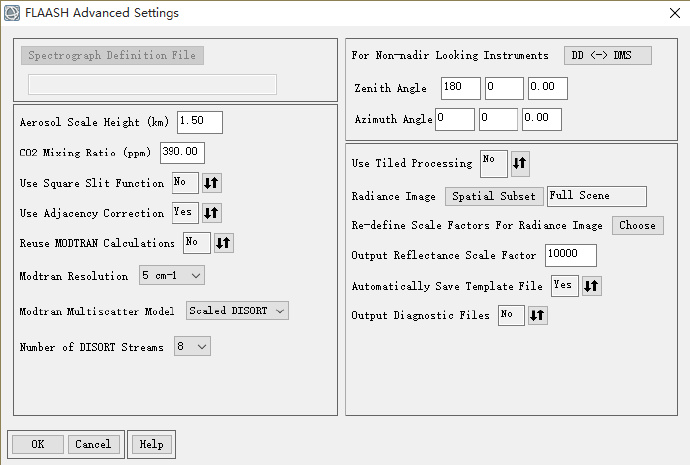Open Help for advanced settings

pos(151,444)
